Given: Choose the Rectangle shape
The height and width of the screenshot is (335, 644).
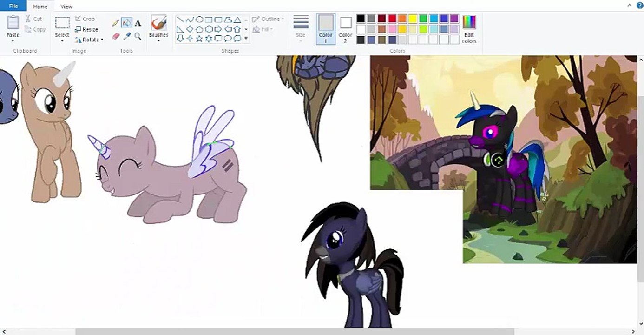Looking at the screenshot, I should [x=209, y=20].
